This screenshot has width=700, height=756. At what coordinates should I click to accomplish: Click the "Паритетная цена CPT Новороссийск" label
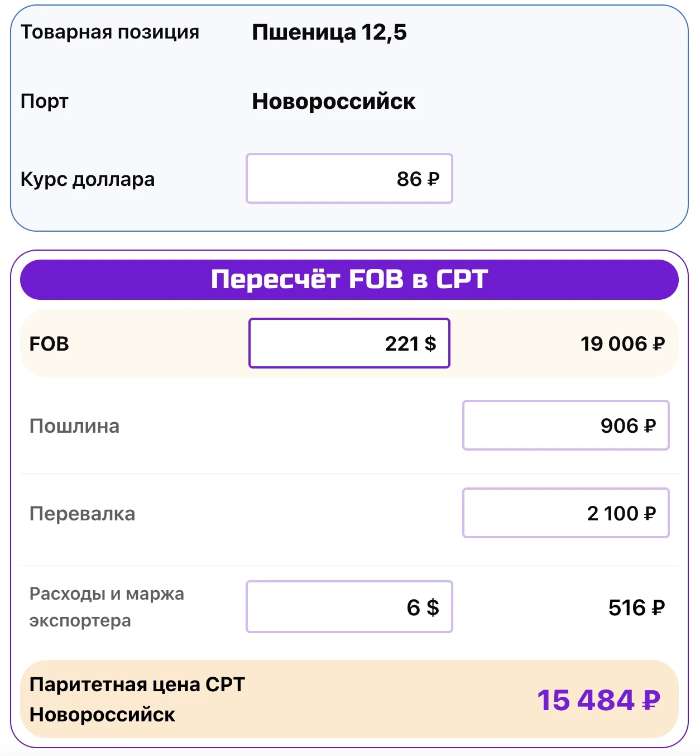point(137,699)
